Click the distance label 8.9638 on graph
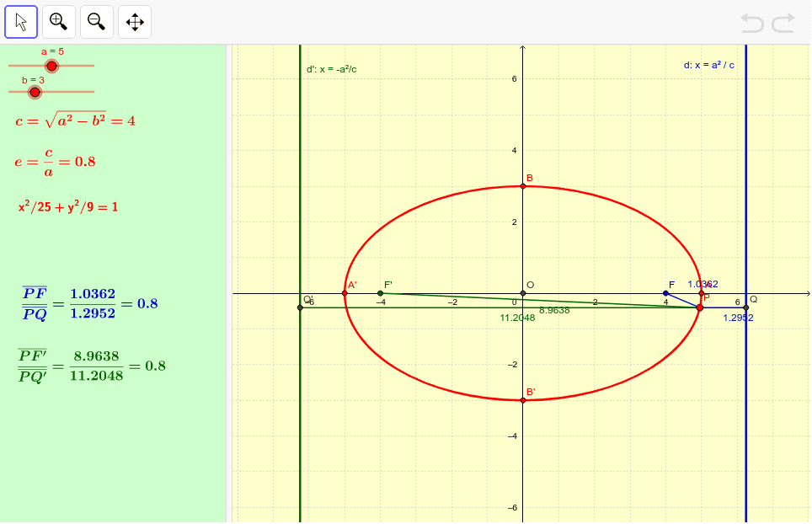Viewport: 812px width, 524px height. click(x=554, y=310)
